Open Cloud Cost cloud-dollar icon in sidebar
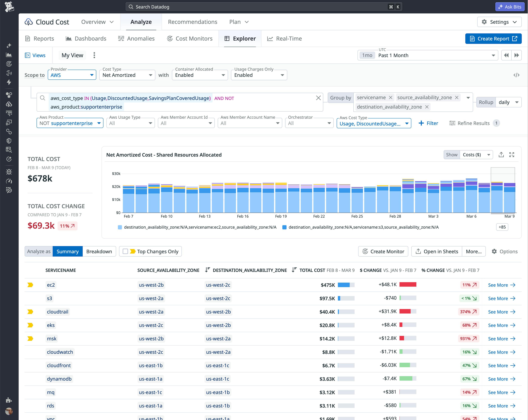Viewport: 528px width, 420px height. pyautogui.click(x=9, y=104)
